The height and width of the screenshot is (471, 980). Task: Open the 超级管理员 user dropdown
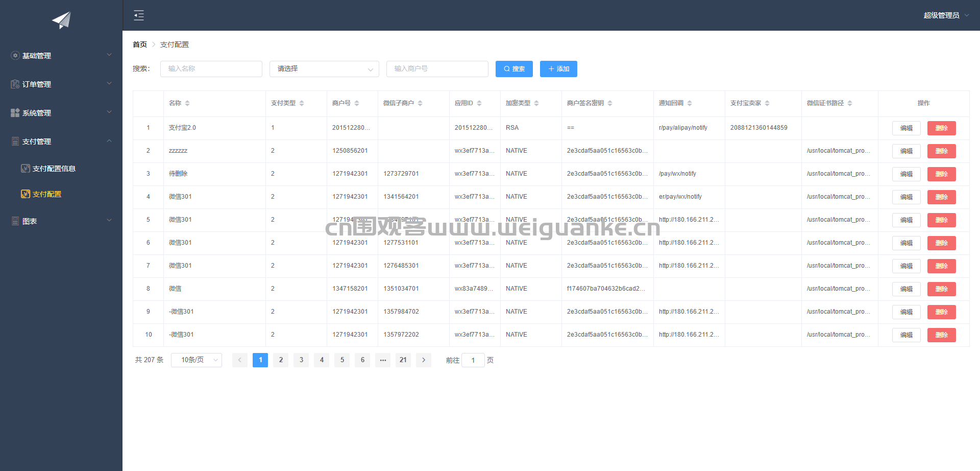946,15
